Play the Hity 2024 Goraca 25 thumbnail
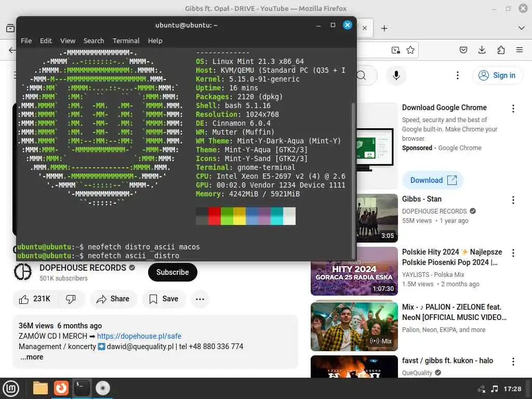This screenshot has width=532, height=399. pyautogui.click(x=354, y=271)
